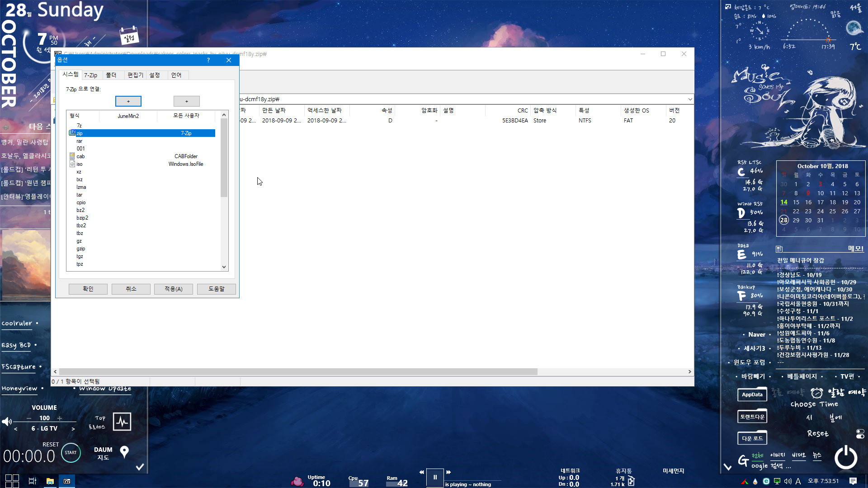Click the power button icon

click(845, 457)
